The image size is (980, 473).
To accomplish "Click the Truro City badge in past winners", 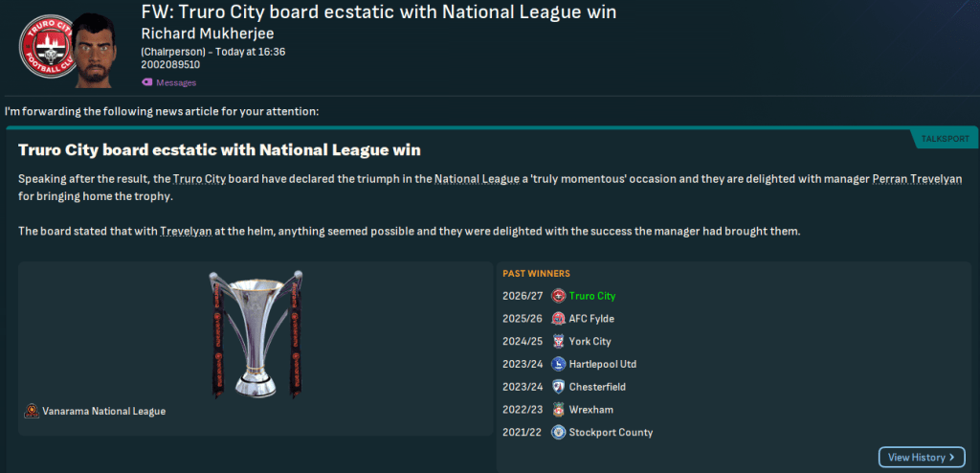I will tap(559, 296).
